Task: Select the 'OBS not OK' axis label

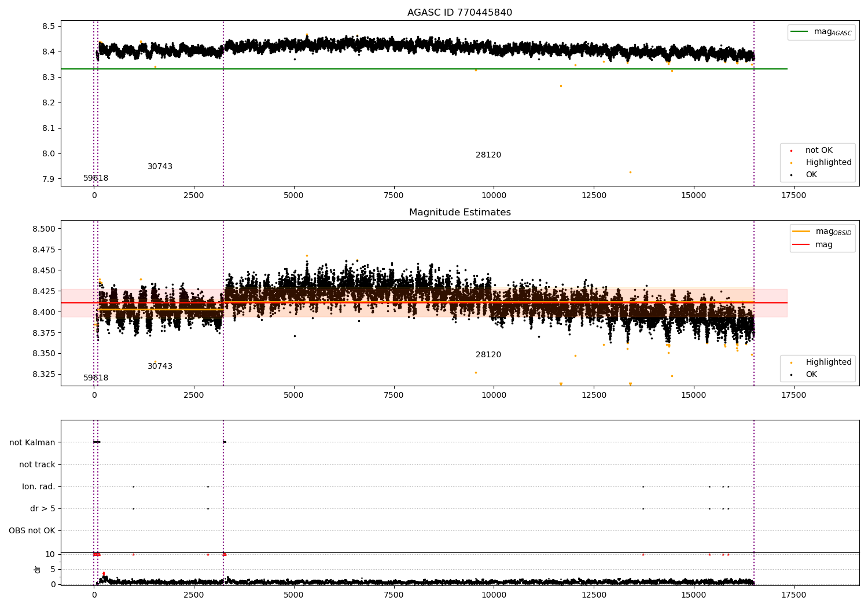Action: pos(32,531)
